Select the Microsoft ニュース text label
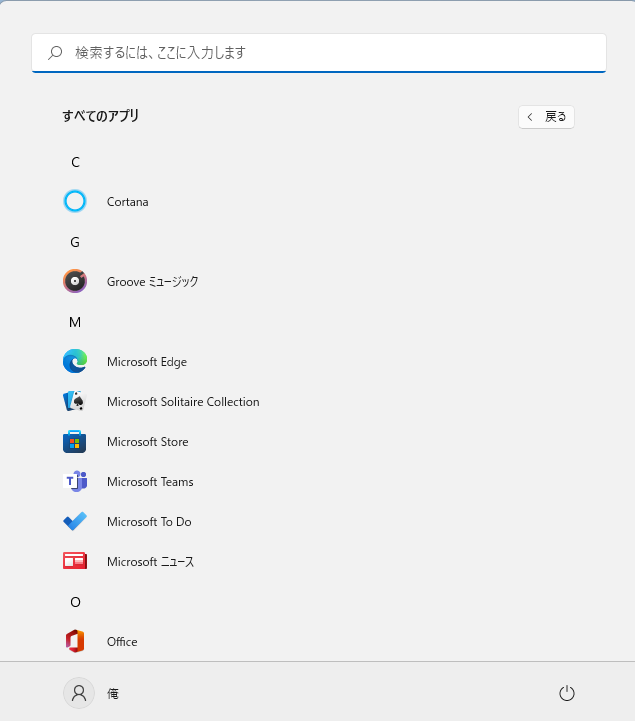 (150, 561)
